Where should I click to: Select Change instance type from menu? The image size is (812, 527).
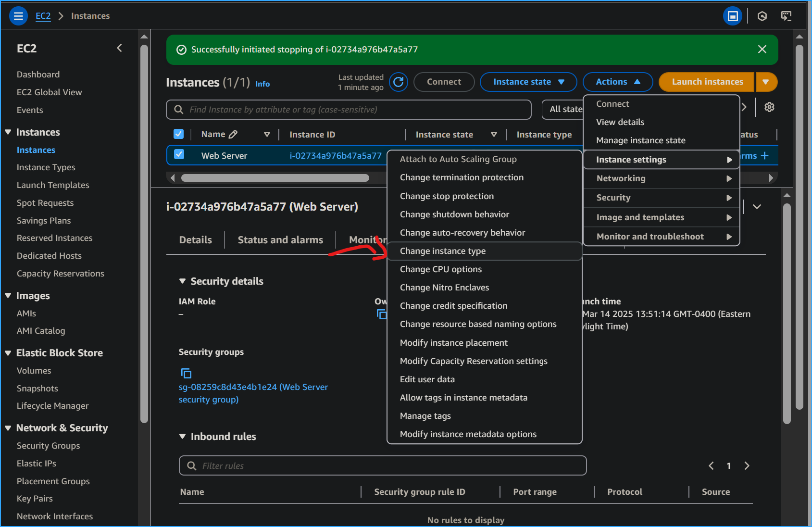tap(442, 251)
